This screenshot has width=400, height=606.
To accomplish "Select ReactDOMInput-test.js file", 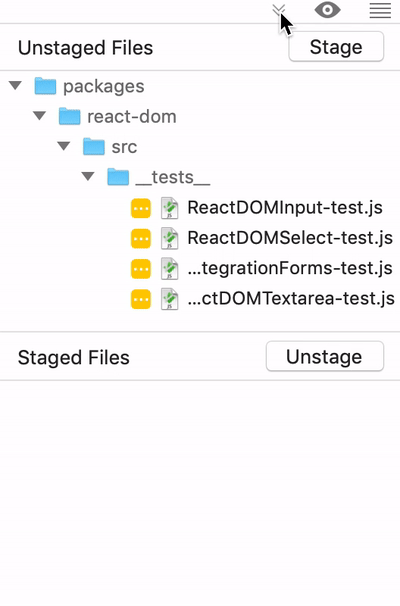I will click(285, 208).
